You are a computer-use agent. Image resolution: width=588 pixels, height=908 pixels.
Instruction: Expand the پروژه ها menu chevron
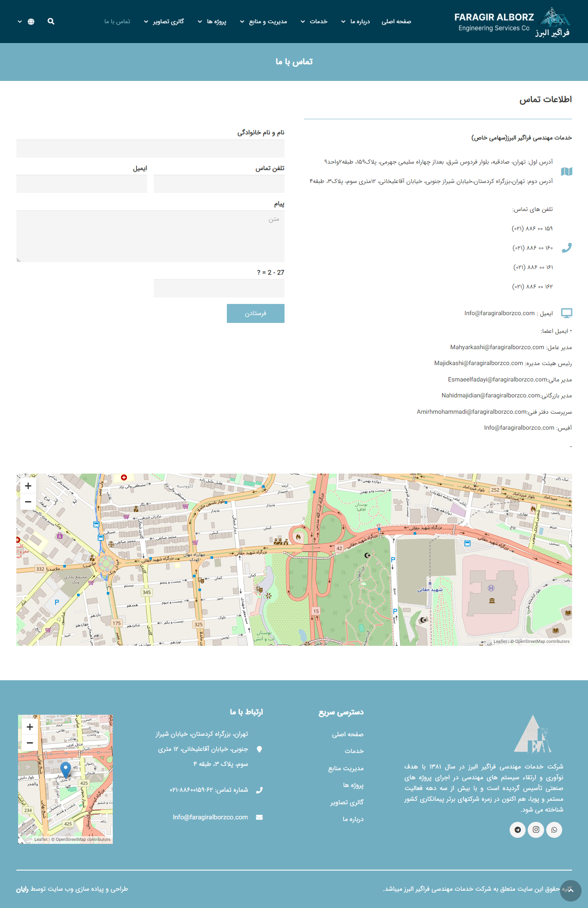pos(200,22)
